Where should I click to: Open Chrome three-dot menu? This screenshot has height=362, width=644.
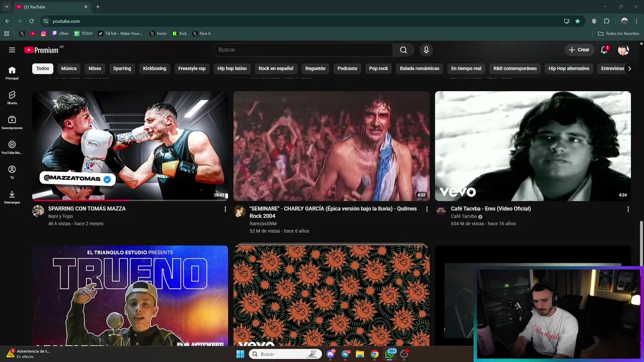point(636,21)
